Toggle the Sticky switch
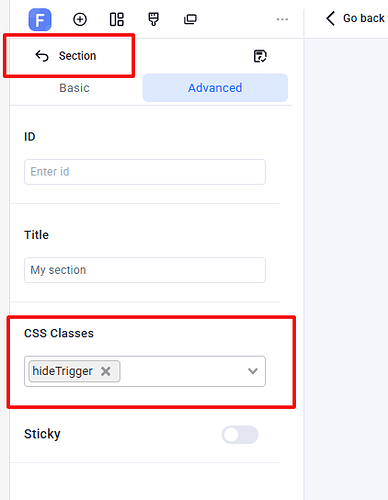The image size is (388, 500). [240, 435]
